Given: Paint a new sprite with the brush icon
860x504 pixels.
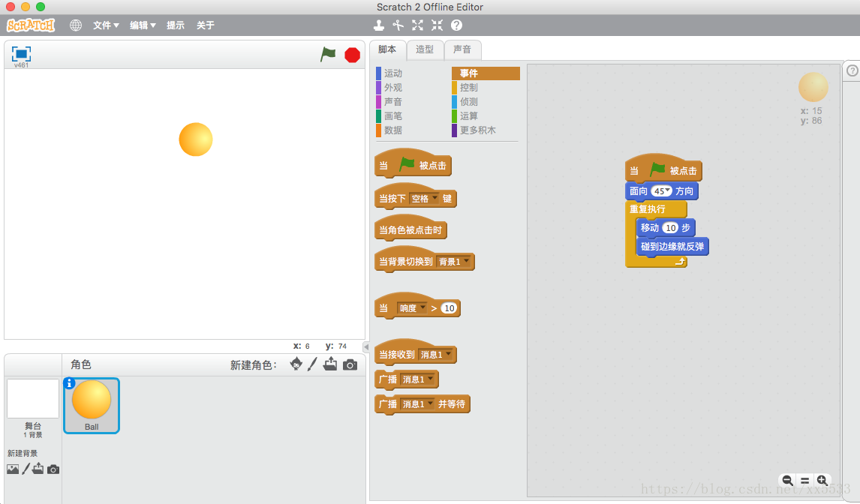Looking at the screenshot, I should point(313,364).
